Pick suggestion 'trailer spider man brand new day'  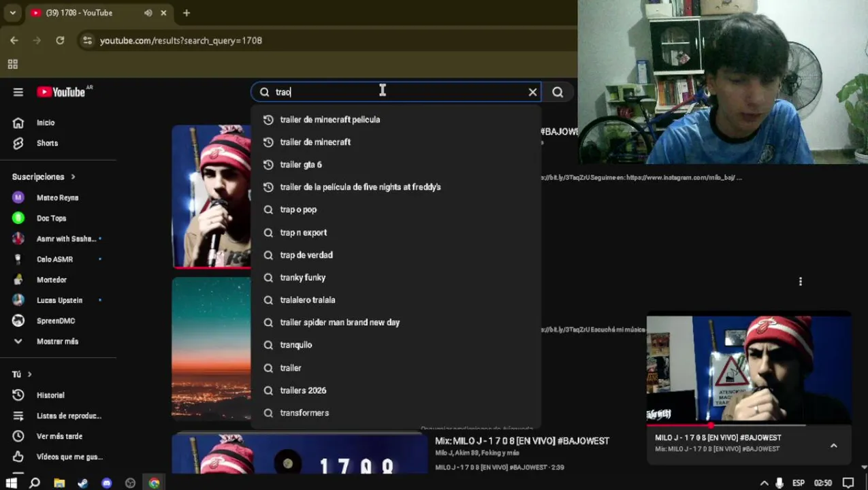396,323
